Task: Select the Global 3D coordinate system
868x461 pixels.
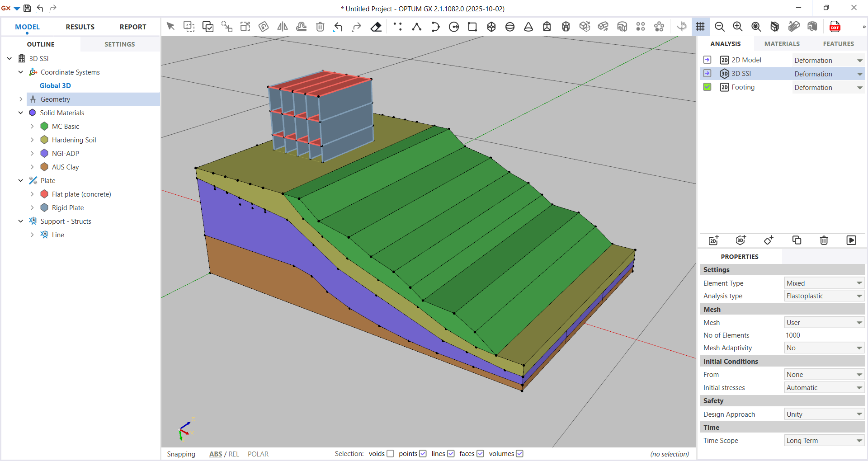Action: (55, 86)
